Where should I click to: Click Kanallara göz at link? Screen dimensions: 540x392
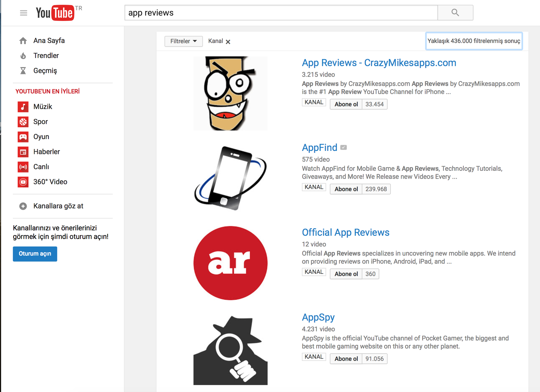pyautogui.click(x=58, y=206)
